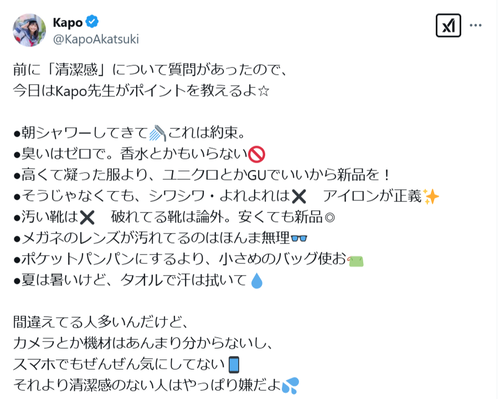The width and height of the screenshot is (500, 399).
Task: Click Kapo's profile avatar picture
Action: coord(29,30)
